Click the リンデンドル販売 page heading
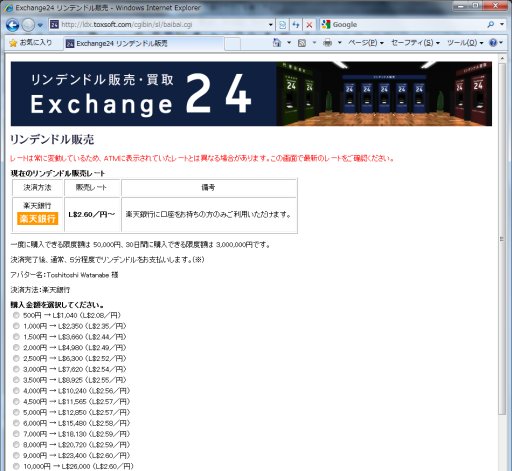This screenshot has height=471, width=512. coord(52,139)
